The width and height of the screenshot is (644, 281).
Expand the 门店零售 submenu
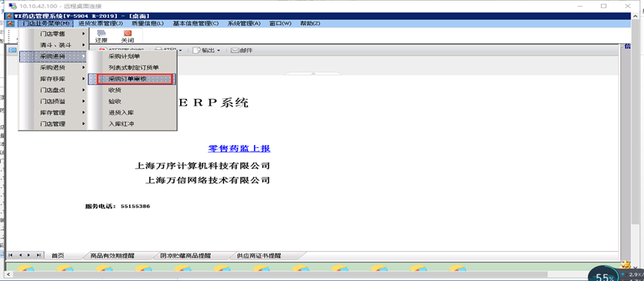54,33
